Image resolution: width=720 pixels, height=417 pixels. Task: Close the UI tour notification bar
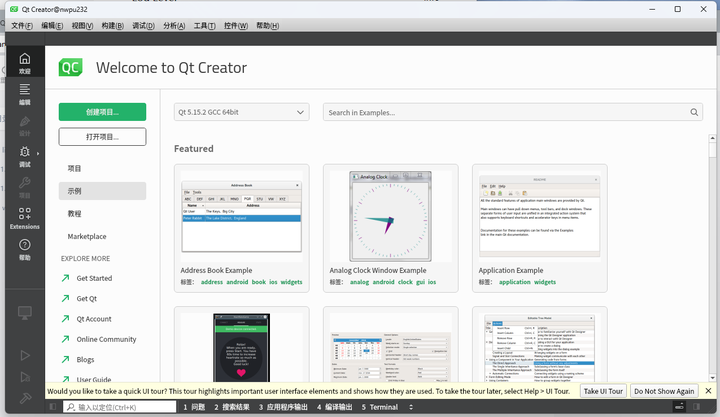point(709,391)
